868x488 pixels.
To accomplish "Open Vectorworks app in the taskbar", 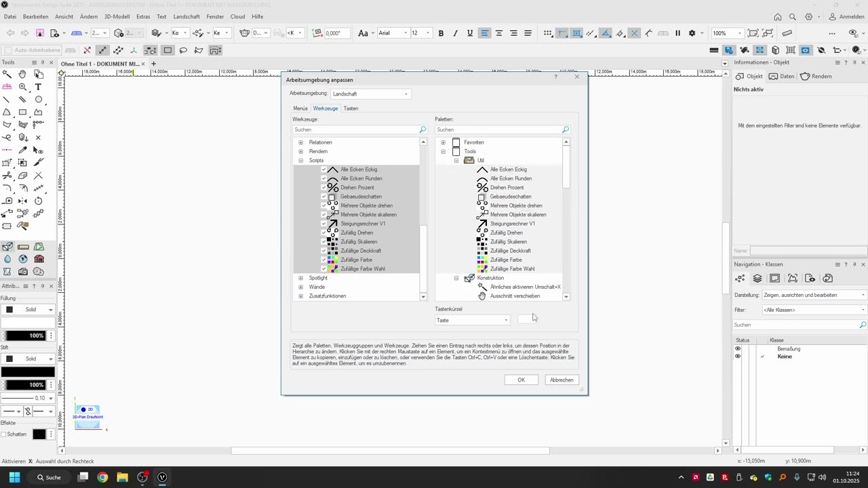I will (x=162, y=477).
